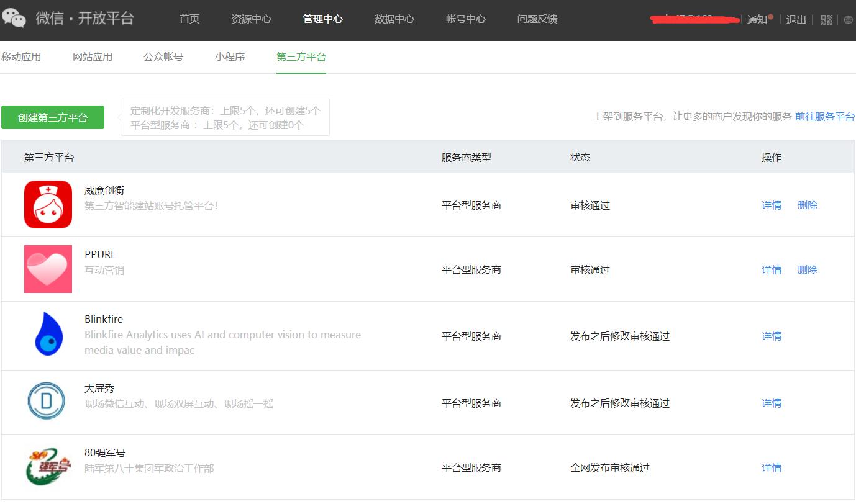Image resolution: width=856 pixels, height=504 pixels.
Task: Click the 80强军号 platform name
Action: pos(105,453)
